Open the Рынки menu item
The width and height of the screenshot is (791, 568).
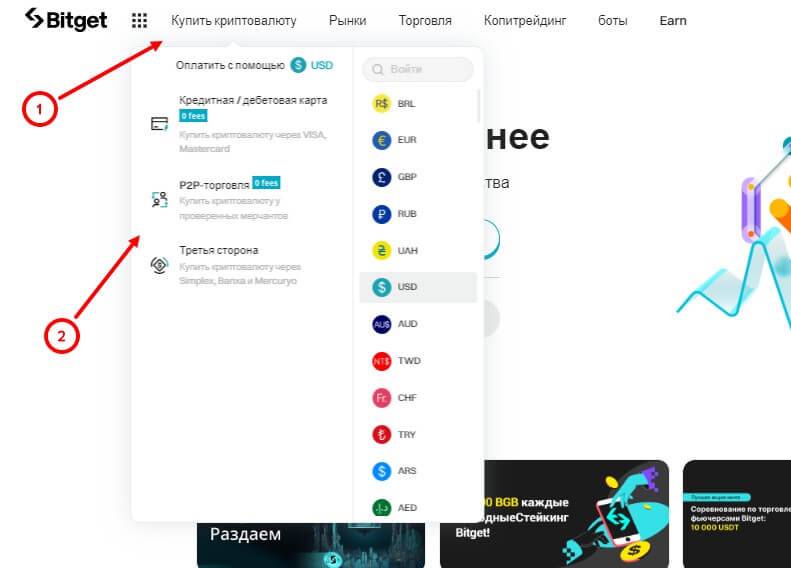point(348,21)
